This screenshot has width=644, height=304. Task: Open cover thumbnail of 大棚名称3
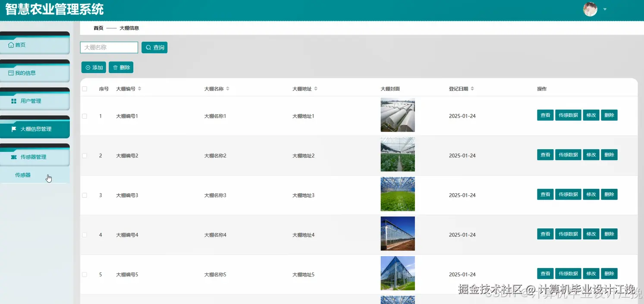[x=398, y=194]
